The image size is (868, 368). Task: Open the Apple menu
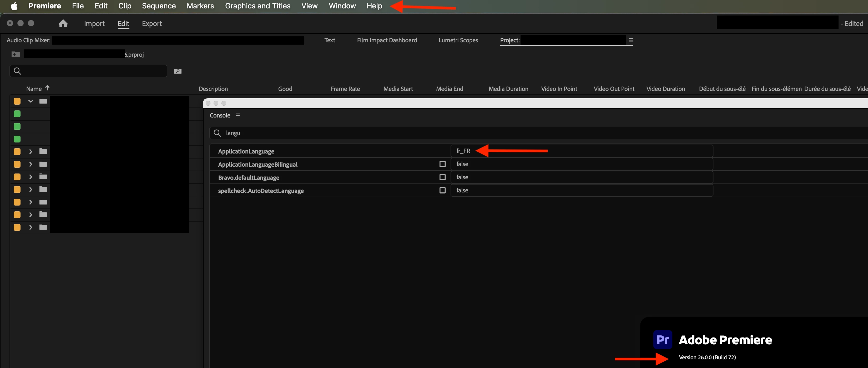(14, 6)
